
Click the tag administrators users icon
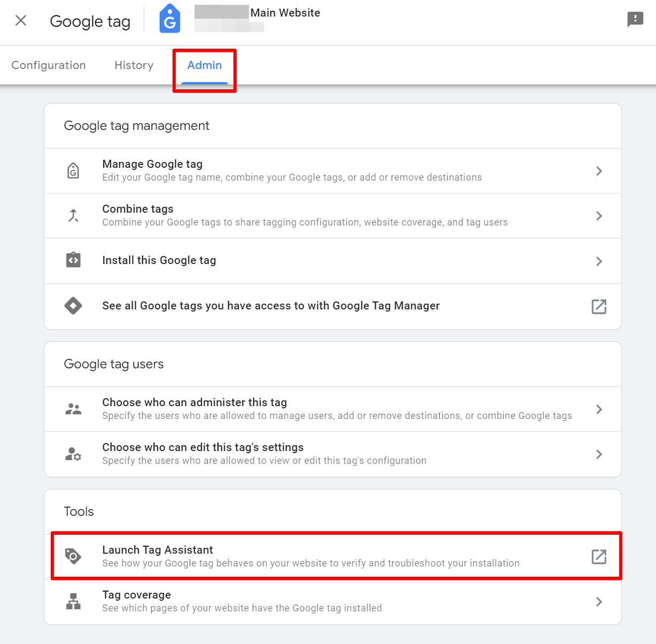[x=73, y=408]
